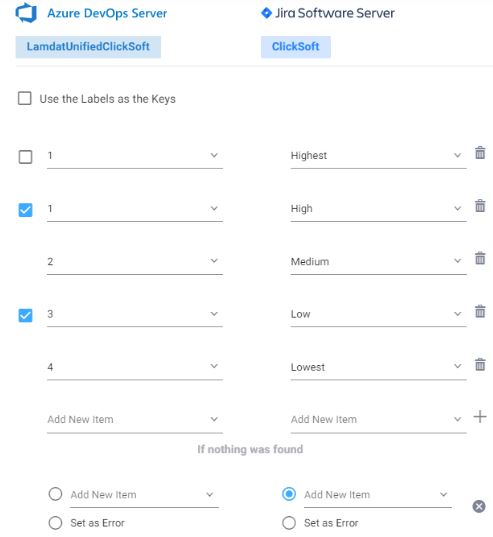493x537 pixels.
Task: Enable Use the Labels as the Keys
Action: click(x=25, y=98)
